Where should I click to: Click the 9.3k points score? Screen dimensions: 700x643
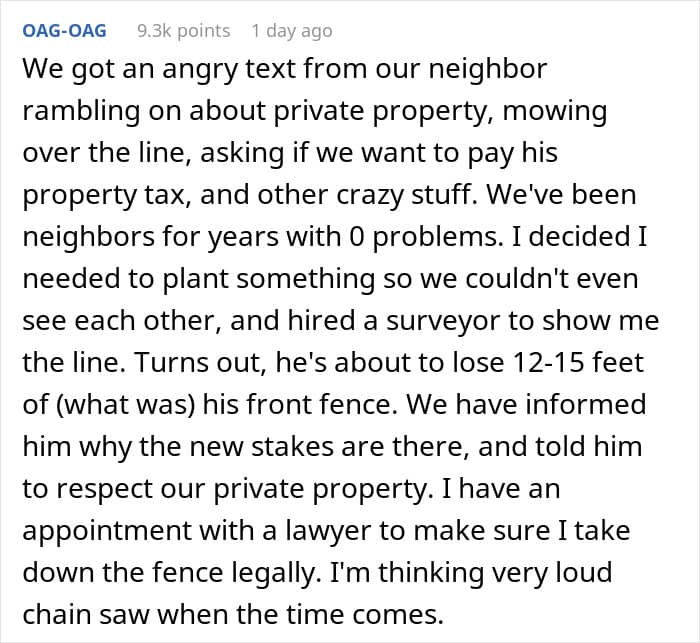(x=183, y=31)
